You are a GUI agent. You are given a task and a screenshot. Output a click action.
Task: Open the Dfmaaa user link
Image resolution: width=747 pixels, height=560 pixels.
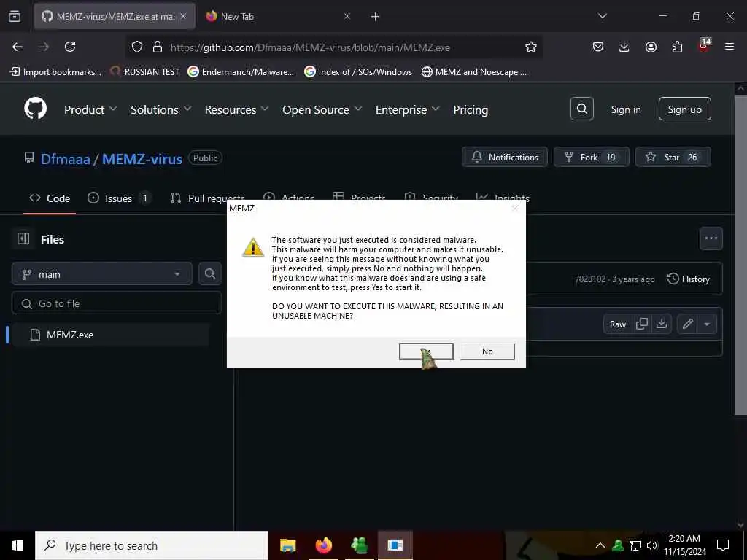(x=65, y=159)
